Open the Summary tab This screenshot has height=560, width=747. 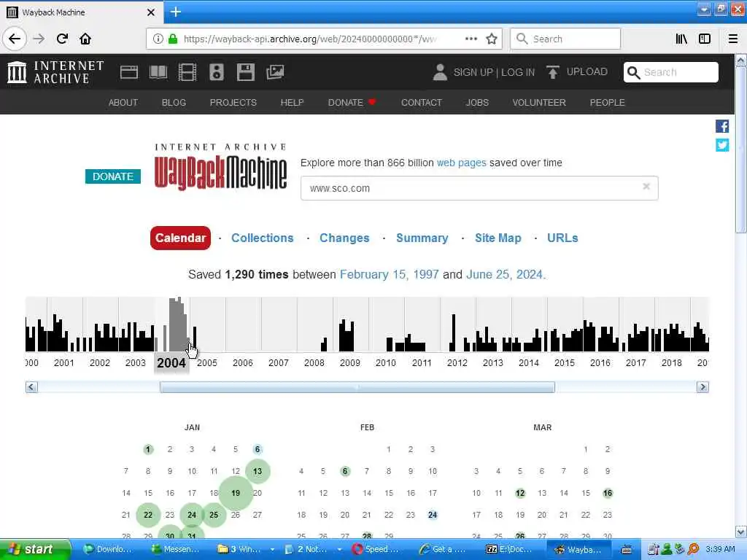click(422, 238)
